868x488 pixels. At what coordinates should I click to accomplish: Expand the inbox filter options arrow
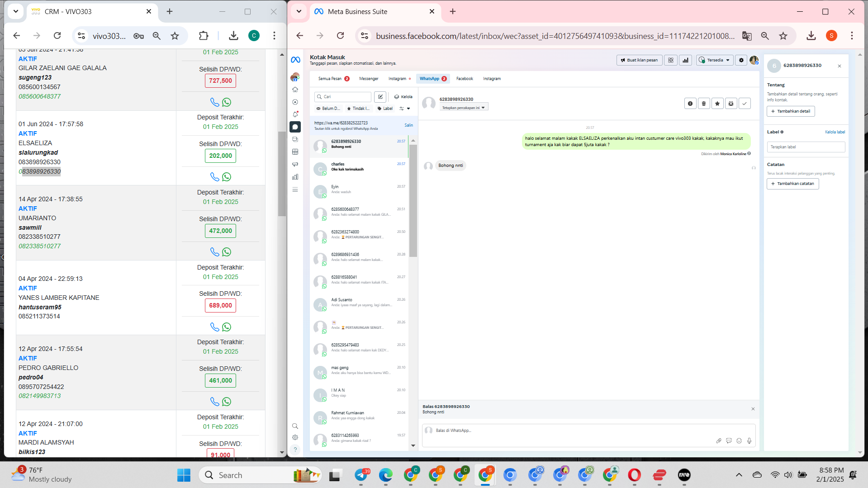[408, 109]
